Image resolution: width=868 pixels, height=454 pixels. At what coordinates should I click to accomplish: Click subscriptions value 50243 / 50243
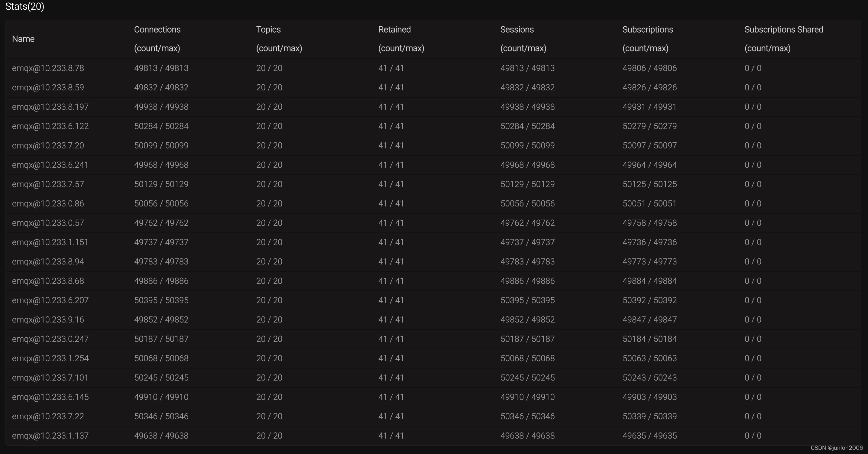[x=649, y=378]
